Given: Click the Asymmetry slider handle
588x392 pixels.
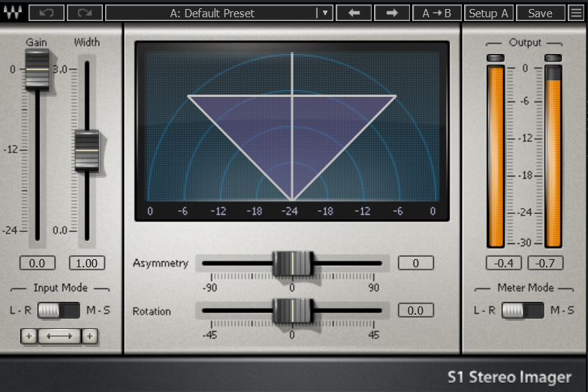Looking at the screenshot, I should pyautogui.click(x=293, y=264).
